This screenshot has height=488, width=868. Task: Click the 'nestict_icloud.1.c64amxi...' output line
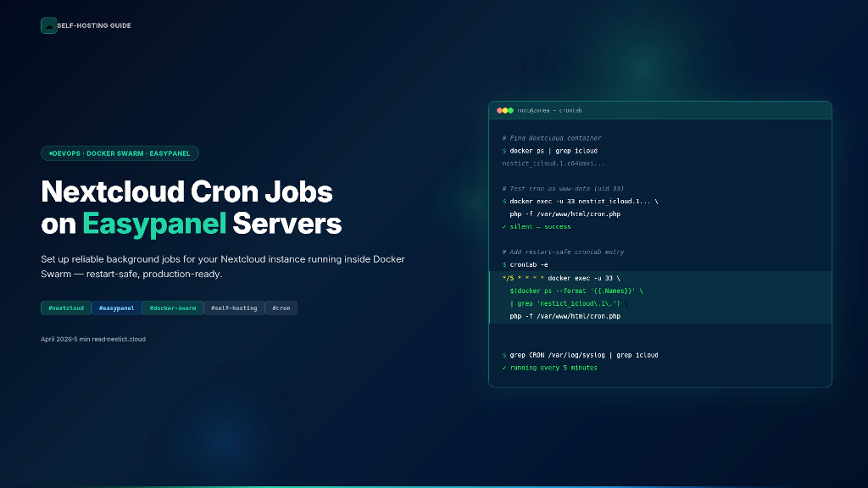553,164
